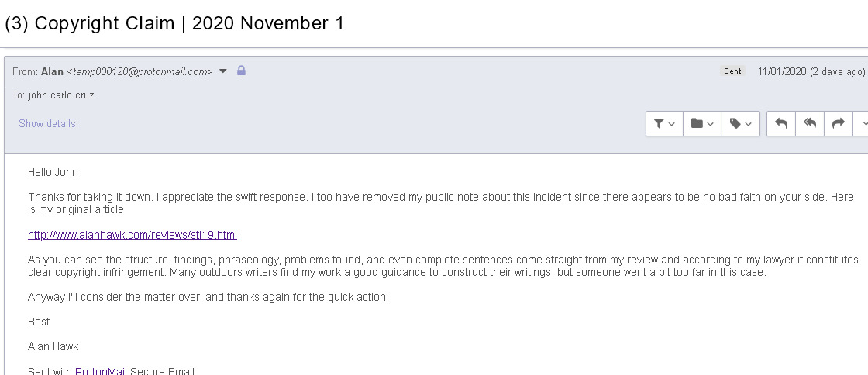Open the move-to-folder dropdown
Image resolution: width=868 pixels, height=375 pixels.
(702, 124)
